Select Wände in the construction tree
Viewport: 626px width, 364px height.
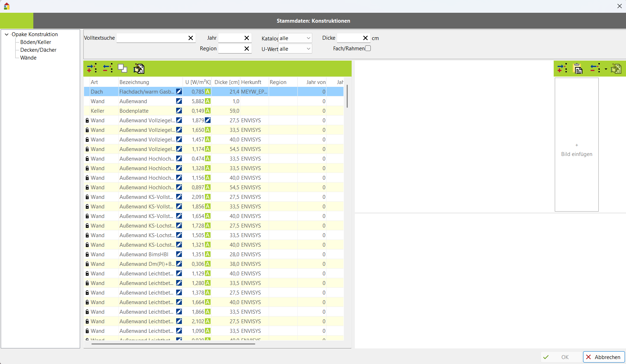28,58
